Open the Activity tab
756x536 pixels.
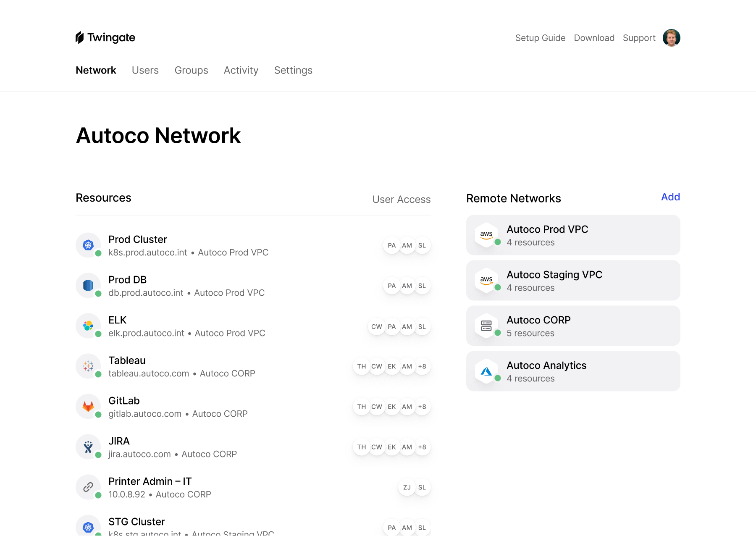241,70
